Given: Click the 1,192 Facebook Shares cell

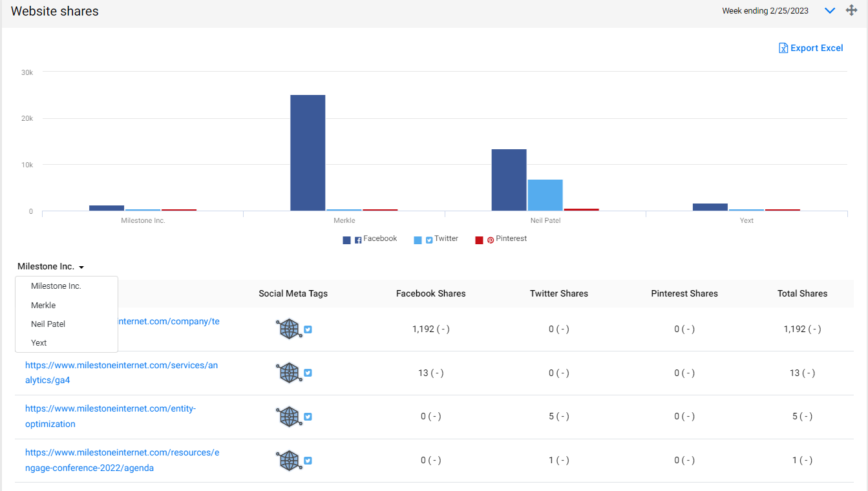Looking at the screenshot, I should pos(431,329).
